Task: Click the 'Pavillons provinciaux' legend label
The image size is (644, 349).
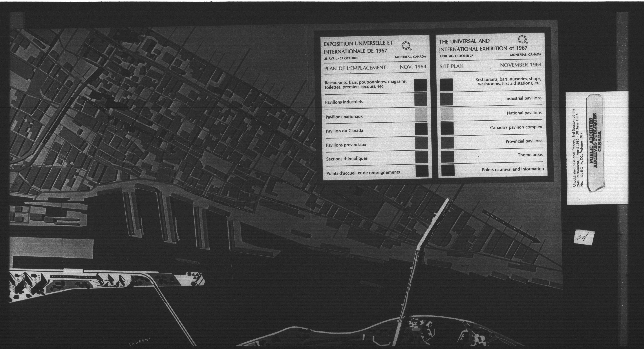Action: tap(346, 145)
